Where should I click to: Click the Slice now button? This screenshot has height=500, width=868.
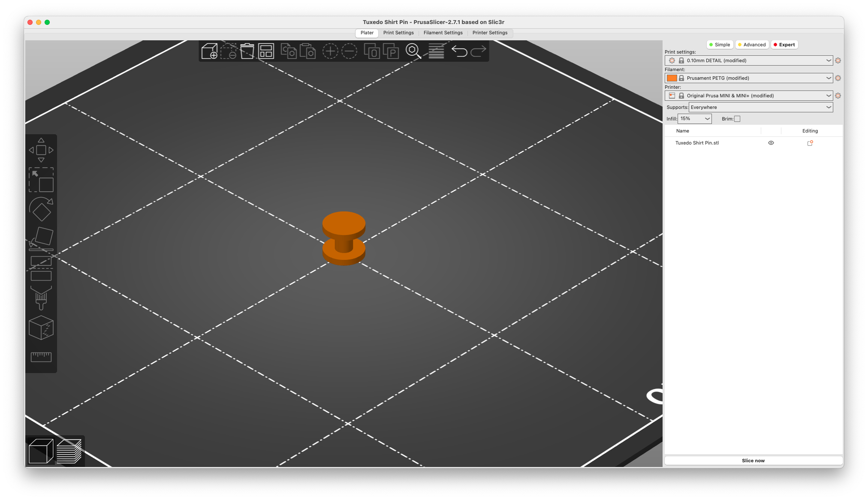(753, 461)
